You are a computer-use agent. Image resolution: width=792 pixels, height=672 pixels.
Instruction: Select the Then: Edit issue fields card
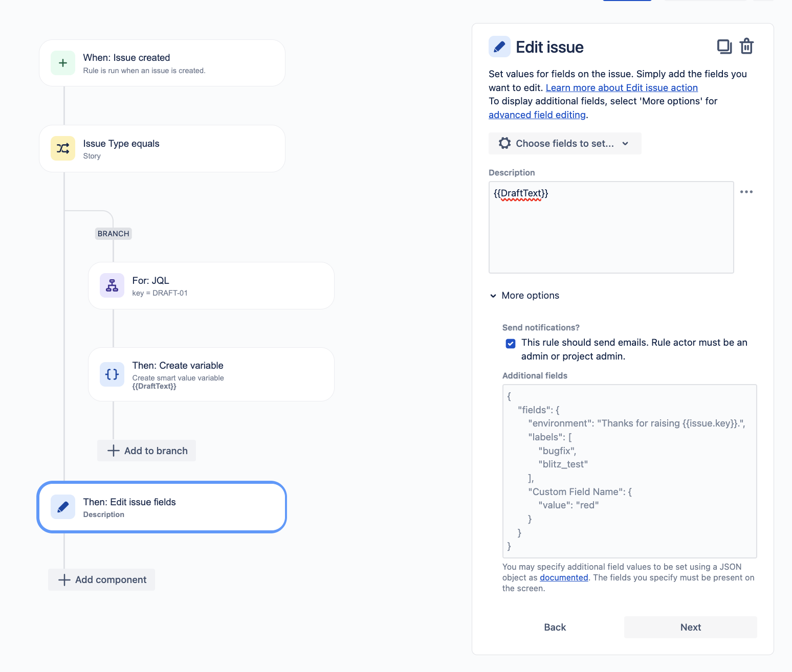(162, 507)
